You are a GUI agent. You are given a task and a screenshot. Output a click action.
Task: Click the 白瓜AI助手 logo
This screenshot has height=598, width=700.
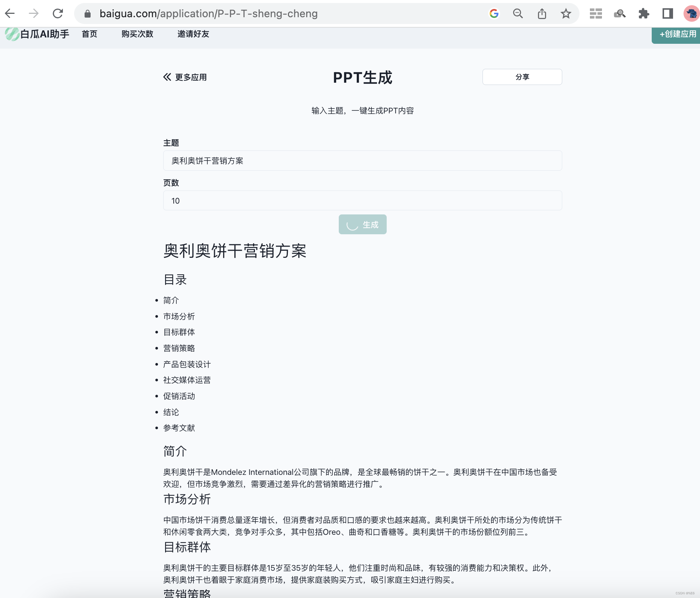pyautogui.click(x=37, y=34)
